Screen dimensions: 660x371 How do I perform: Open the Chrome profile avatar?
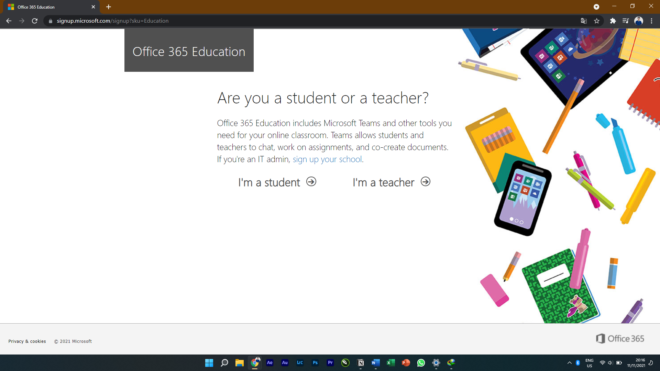tap(639, 21)
